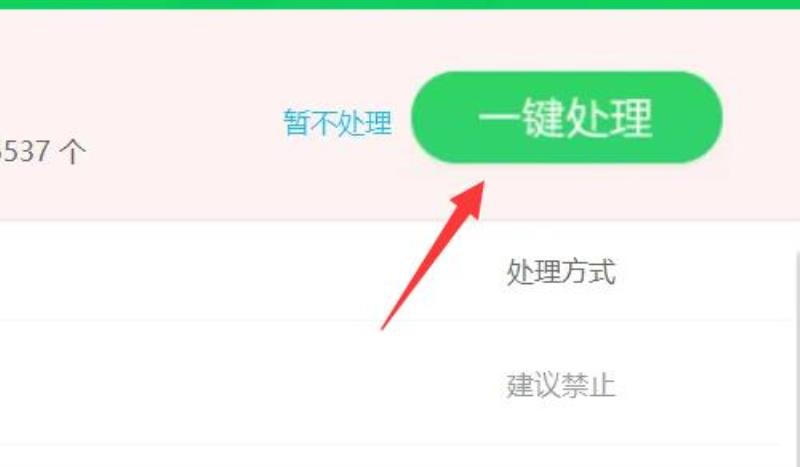Click the green 一键处理 button
Screen dimensions: 800x467
(x=567, y=117)
